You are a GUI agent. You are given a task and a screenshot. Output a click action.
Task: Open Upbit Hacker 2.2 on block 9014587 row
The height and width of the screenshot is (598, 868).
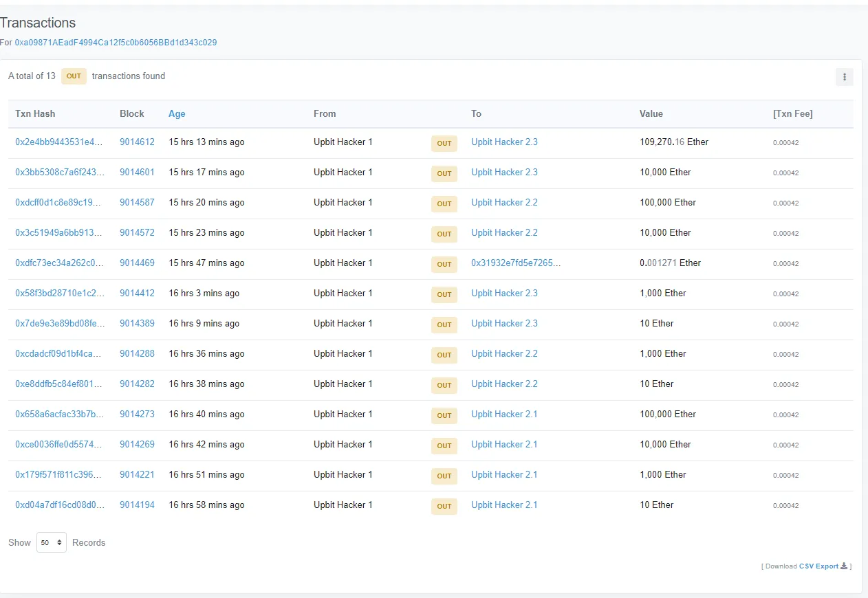pyautogui.click(x=504, y=203)
